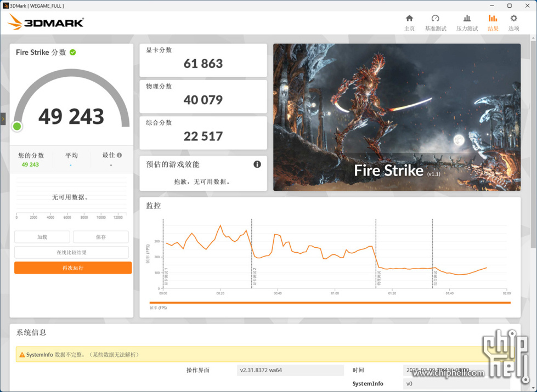This screenshot has height=392, width=537.
Task: Click the combined test marker in chart
Action: tap(436, 279)
